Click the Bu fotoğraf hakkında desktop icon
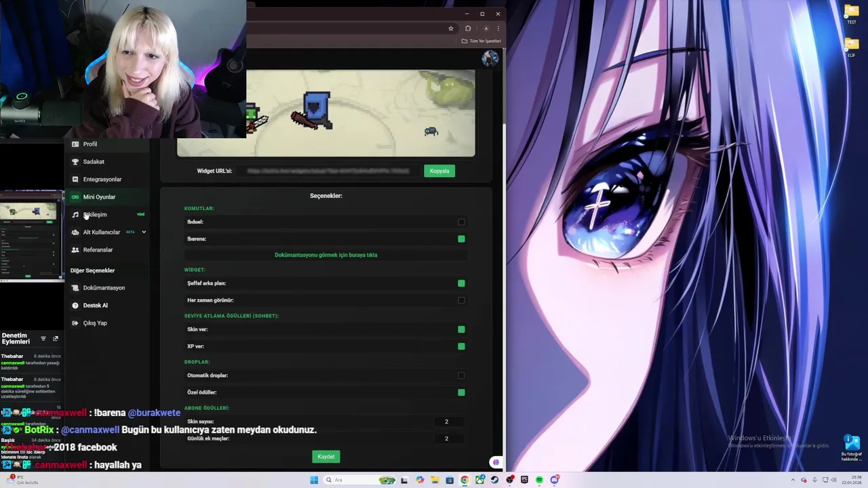 (852, 448)
